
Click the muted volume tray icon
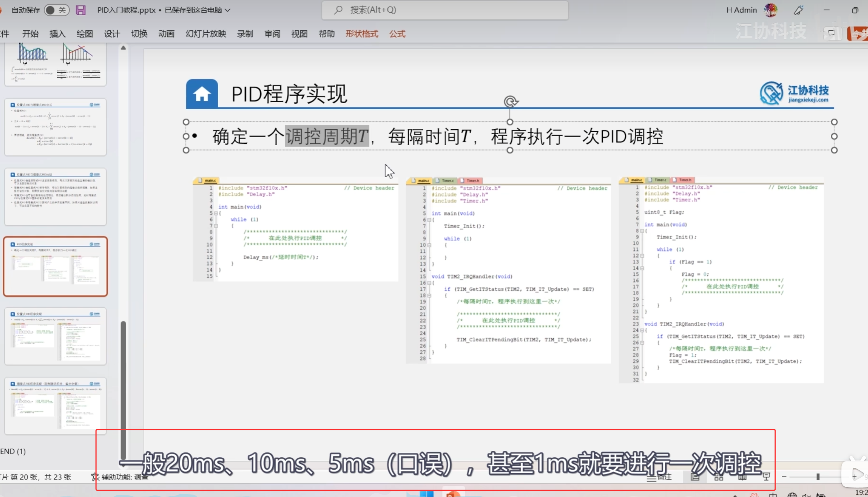(806, 495)
